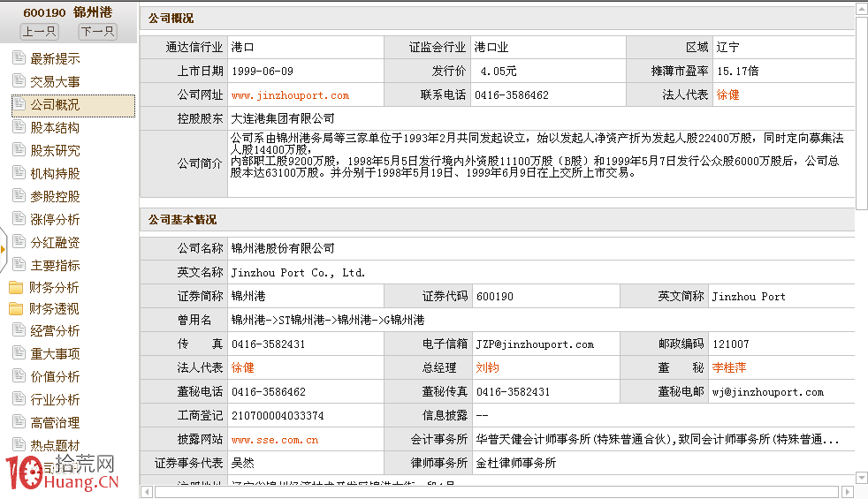868x499 pixels.
Task: Click the document icon beside 股东研究
Action: tap(19, 149)
